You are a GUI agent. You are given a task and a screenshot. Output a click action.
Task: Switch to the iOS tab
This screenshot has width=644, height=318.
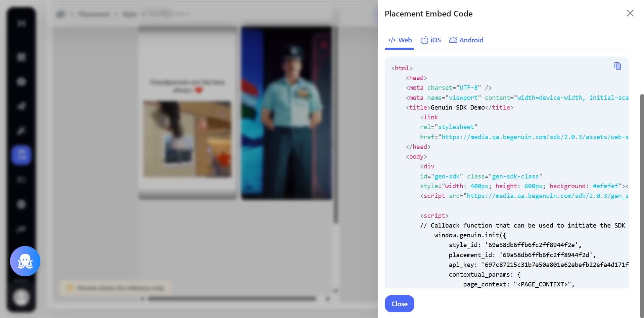pyautogui.click(x=431, y=40)
